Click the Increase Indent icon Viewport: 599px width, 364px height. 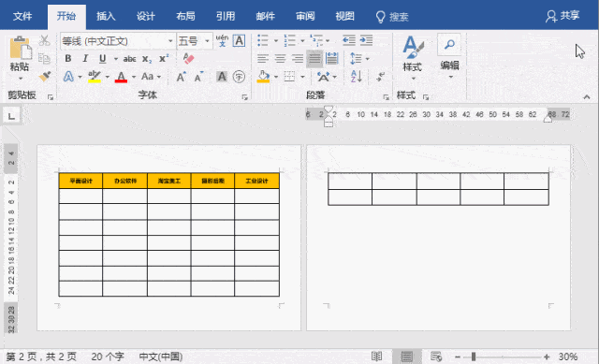366,40
